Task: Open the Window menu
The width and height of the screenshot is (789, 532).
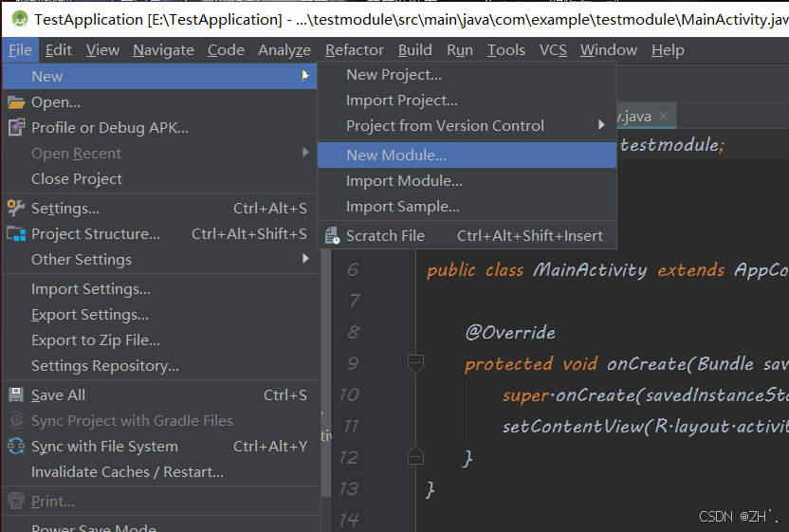Action: (609, 50)
